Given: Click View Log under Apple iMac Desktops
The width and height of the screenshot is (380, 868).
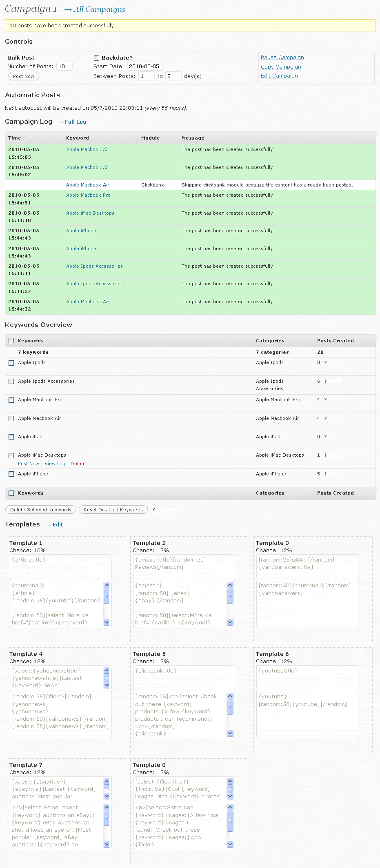Looking at the screenshot, I should 55,464.
